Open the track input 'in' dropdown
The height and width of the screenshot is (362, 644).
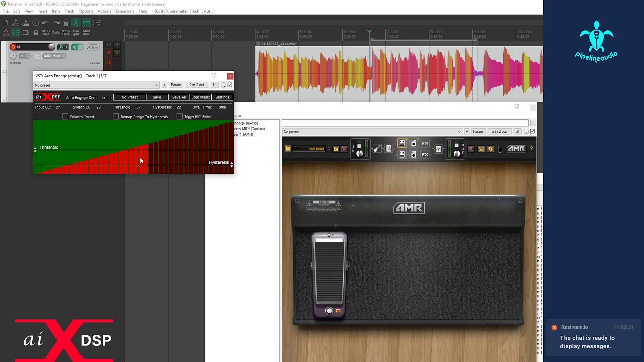[x=25, y=56]
